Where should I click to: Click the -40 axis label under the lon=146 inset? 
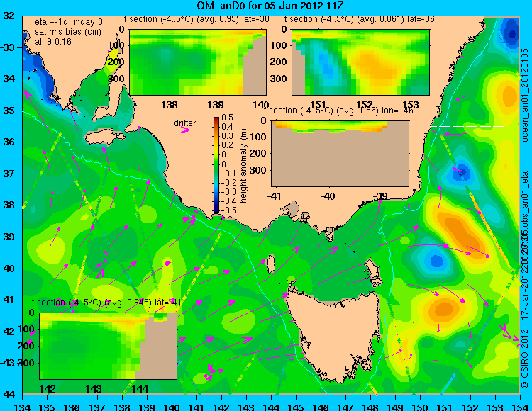328,196
